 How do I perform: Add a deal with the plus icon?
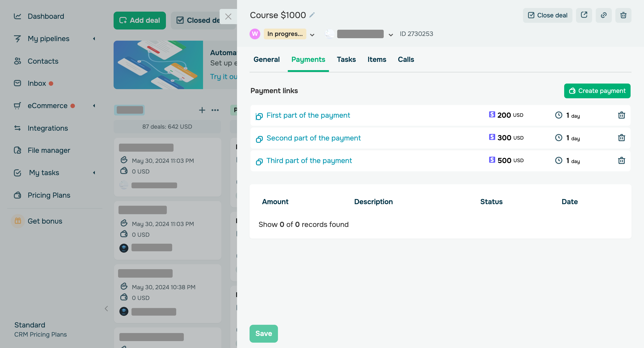pyautogui.click(x=202, y=110)
